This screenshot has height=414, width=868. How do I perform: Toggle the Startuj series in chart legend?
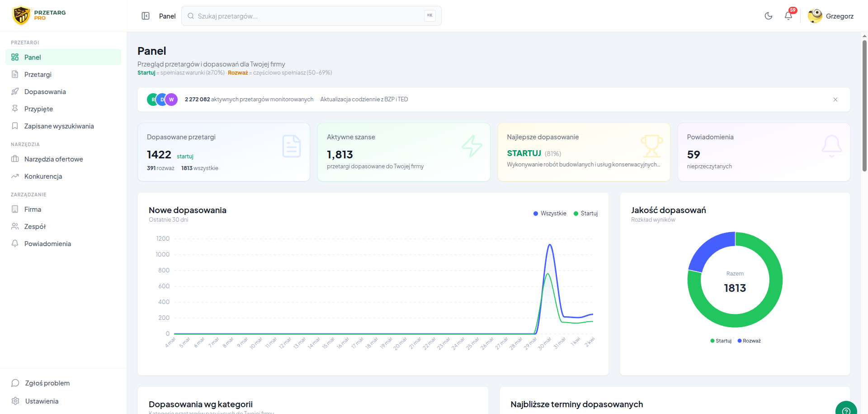click(x=585, y=214)
